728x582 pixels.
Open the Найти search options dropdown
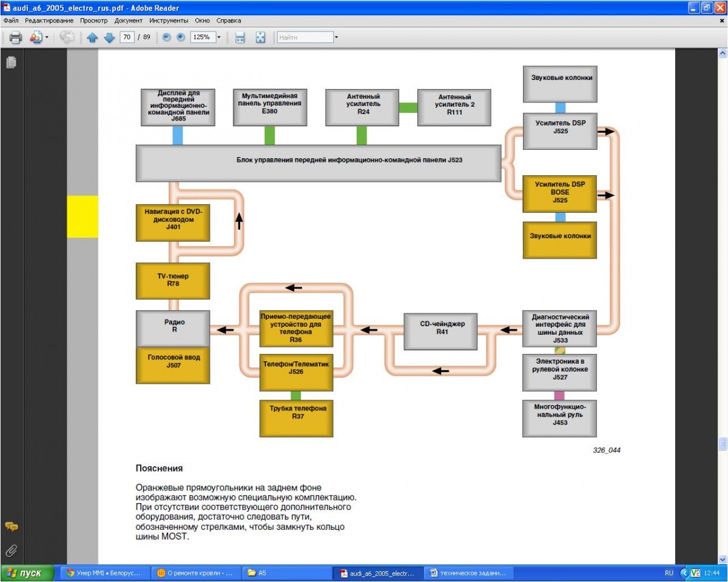[x=336, y=38]
